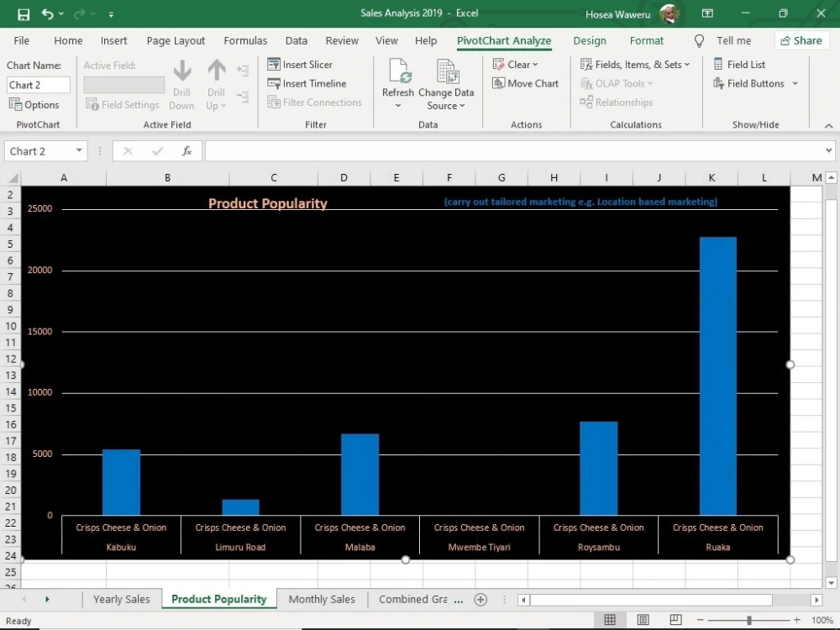Switch to the Monthly Sales sheet
The width and height of the screenshot is (840, 630).
click(x=322, y=599)
